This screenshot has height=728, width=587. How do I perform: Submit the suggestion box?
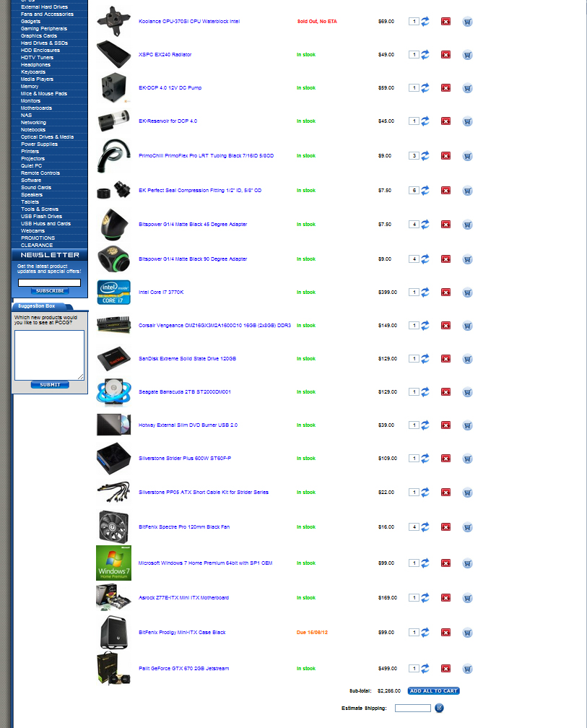click(x=50, y=384)
